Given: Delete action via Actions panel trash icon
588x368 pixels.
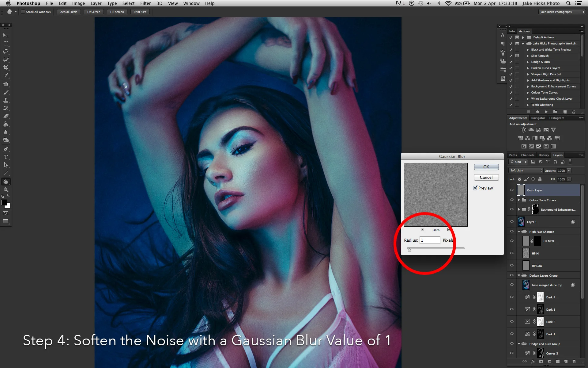Looking at the screenshot, I should tap(574, 112).
